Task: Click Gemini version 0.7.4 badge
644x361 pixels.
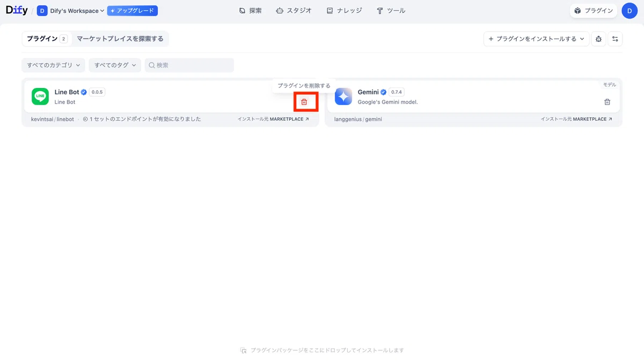Action: pyautogui.click(x=397, y=92)
